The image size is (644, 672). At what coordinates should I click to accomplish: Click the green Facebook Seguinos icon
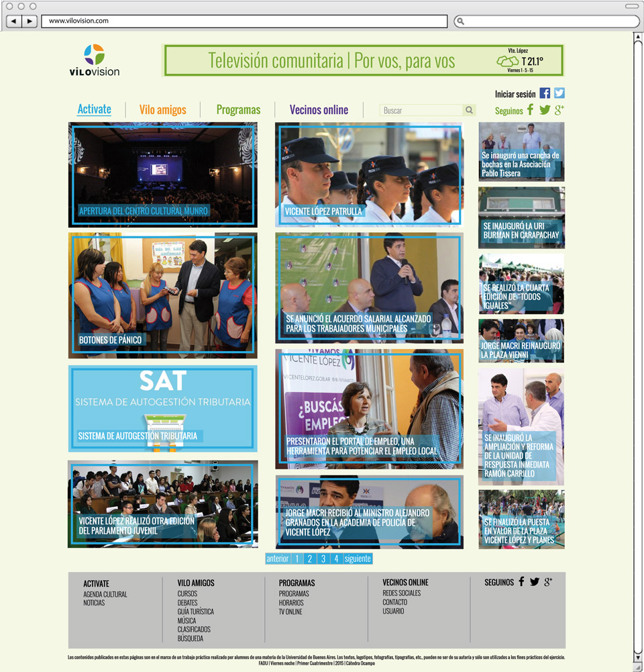(x=530, y=110)
